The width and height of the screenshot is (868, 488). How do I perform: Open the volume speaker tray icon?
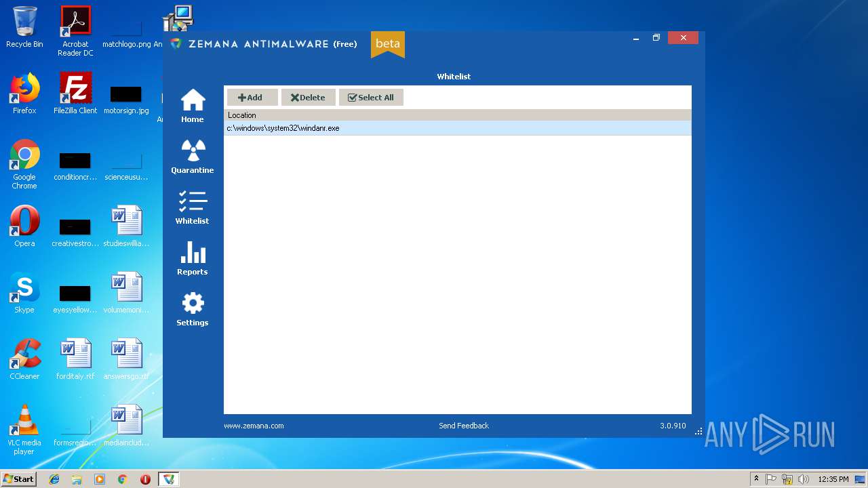(x=804, y=479)
